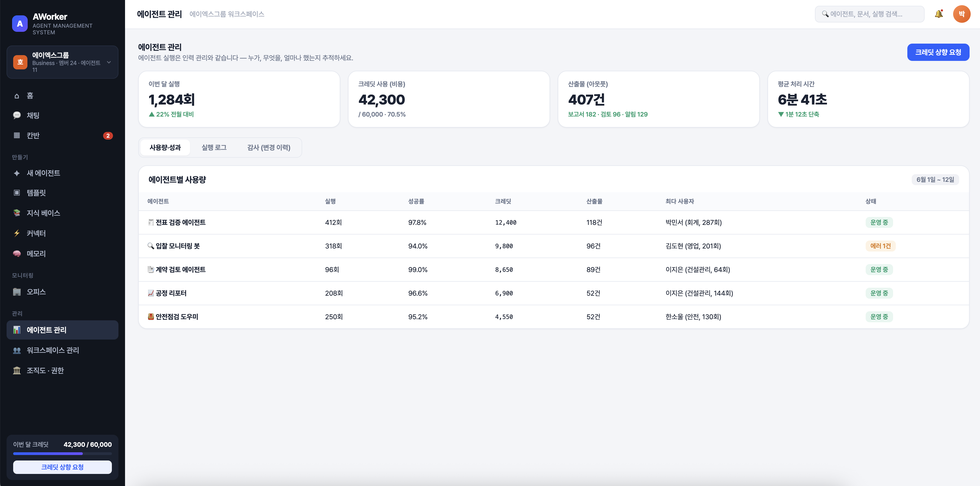Expand the 에이엑스그룹 workspace switcher chevron
Screen dimensions: 980x486
pyautogui.click(x=109, y=63)
